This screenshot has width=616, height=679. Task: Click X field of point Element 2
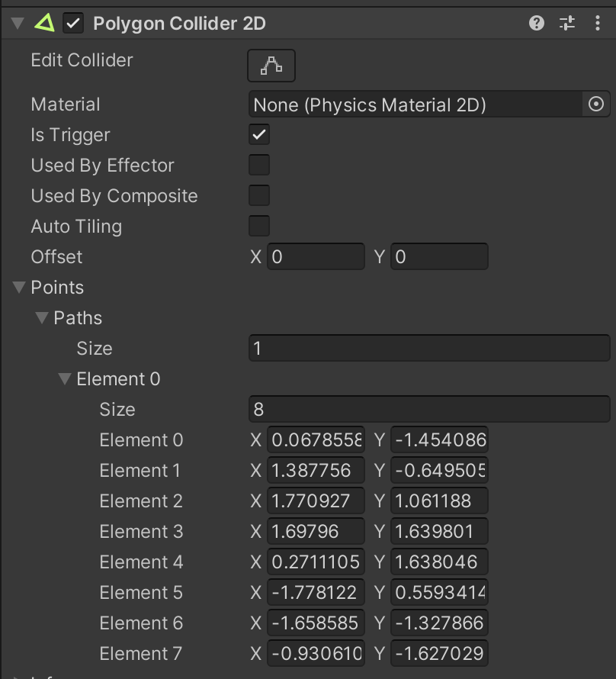[316, 501]
